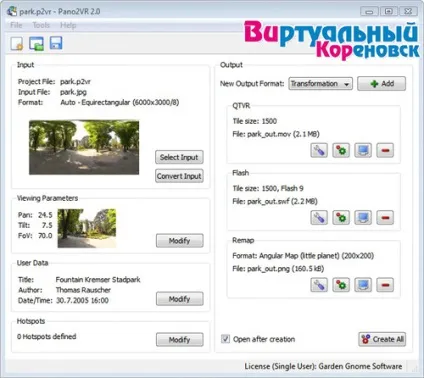Viewport: 424px width, 378px height.
Task: Click the FoV value 70.0
Action: point(45,236)
